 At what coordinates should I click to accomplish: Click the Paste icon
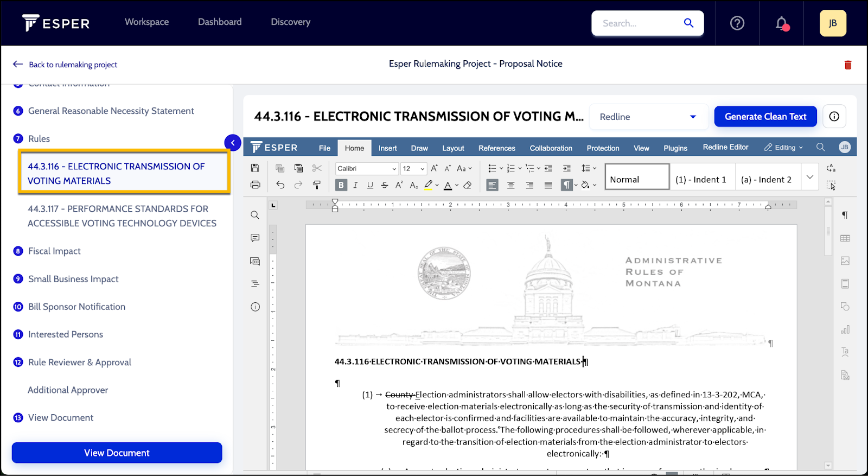298,168
